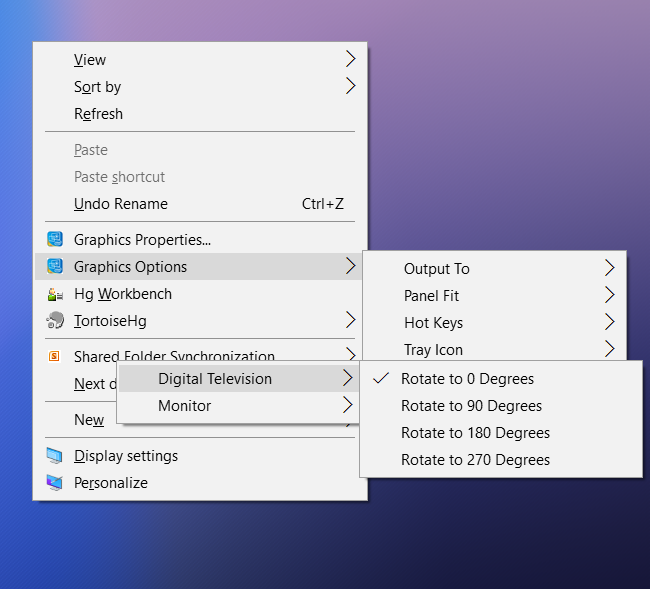The image size is (650, 589).
Task: Select Rotate to 0 Degrees checked option
Action: 467,379
